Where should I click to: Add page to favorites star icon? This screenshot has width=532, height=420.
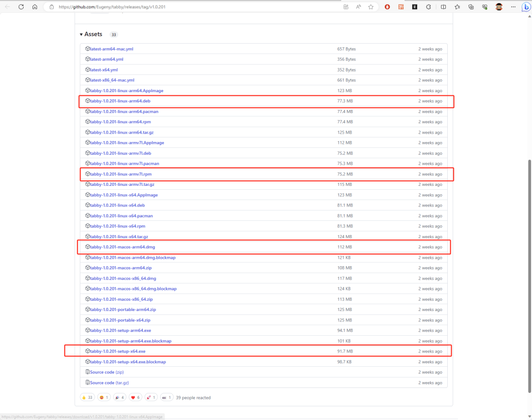(x=371, y=7)
